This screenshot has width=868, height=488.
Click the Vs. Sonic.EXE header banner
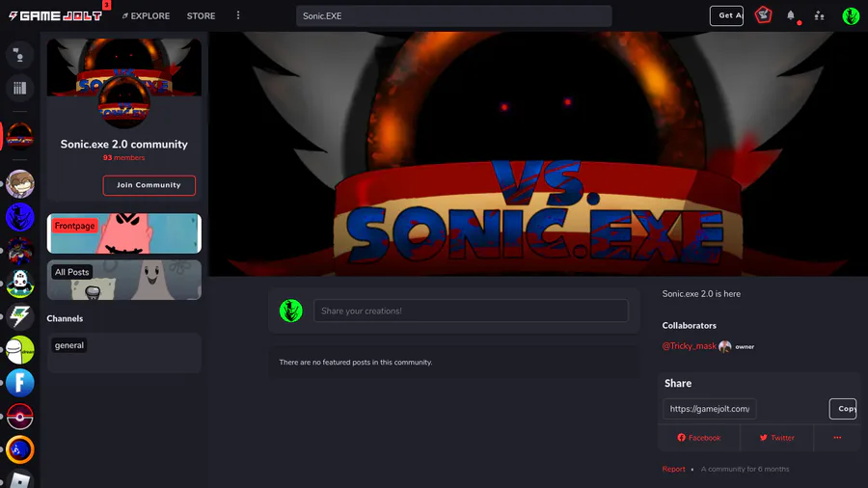click(538, 153)
